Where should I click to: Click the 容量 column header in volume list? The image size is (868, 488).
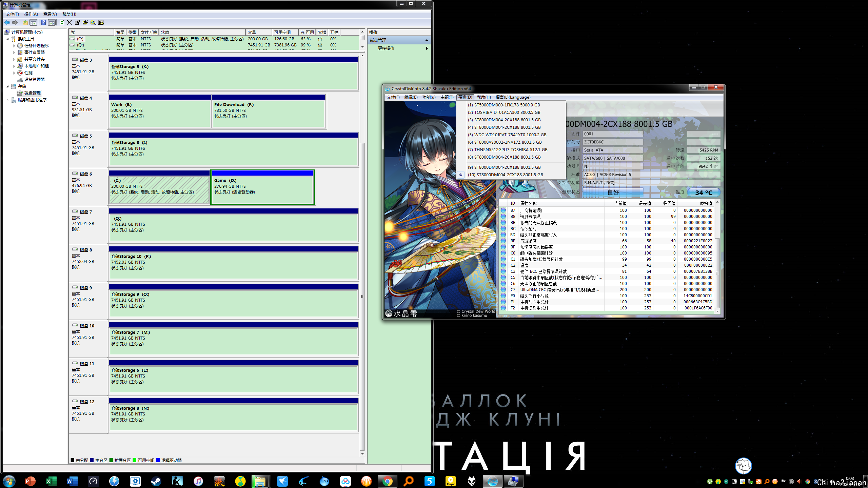click(x=259, y=33)
